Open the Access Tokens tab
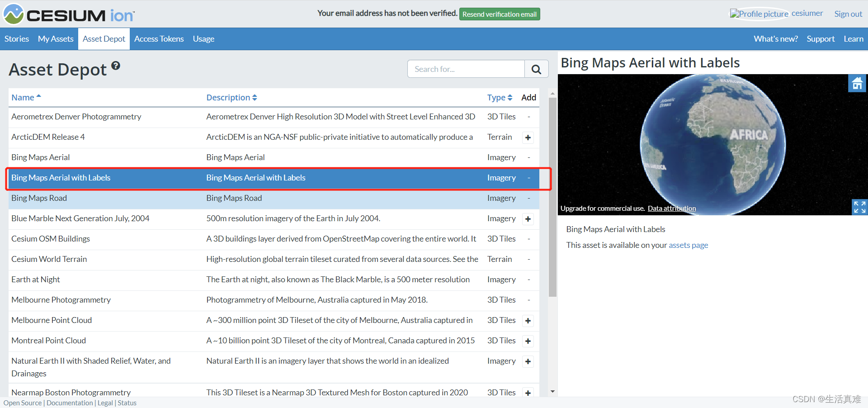The height and width of the screenshot is (408, 868). (x=159, y=39)
